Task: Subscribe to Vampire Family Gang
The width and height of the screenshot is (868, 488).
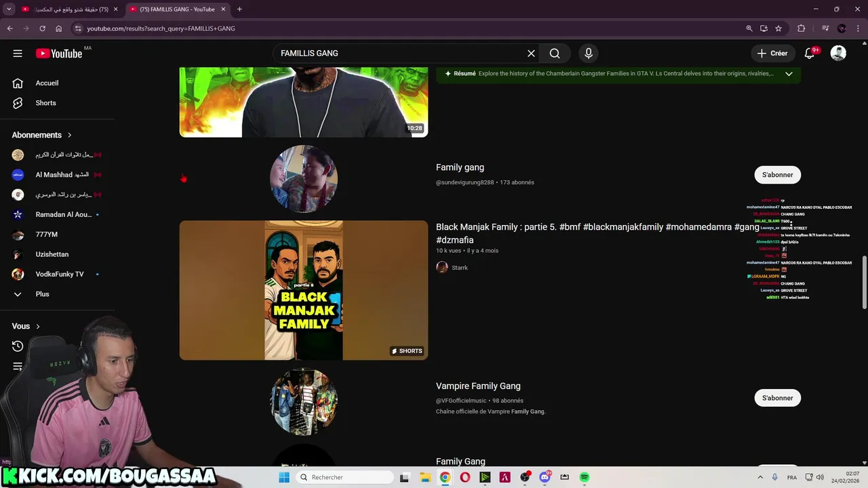Action: [777, 398]
